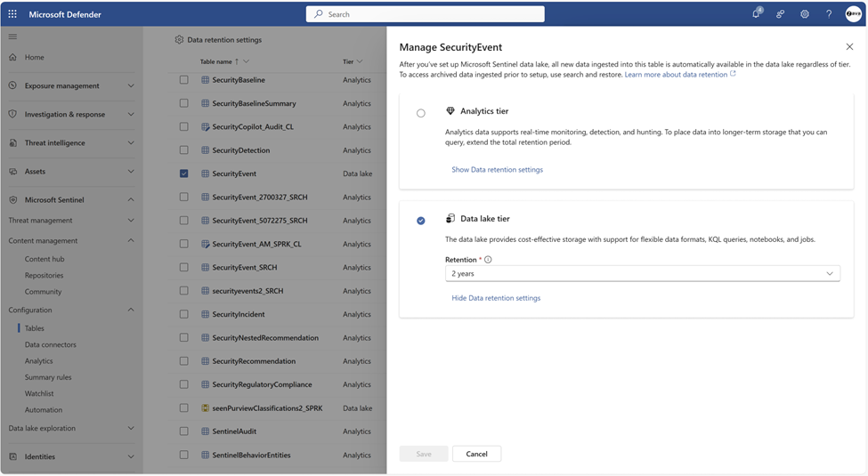Image resolution: width=868 pixels, height=476 pixels.
Task: Collapse navigation with hamburger icon
Action: click(x=12, y=36)
